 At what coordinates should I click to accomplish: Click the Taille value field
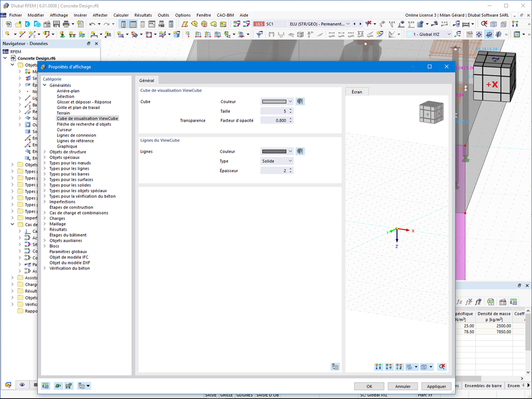(274, 111)
